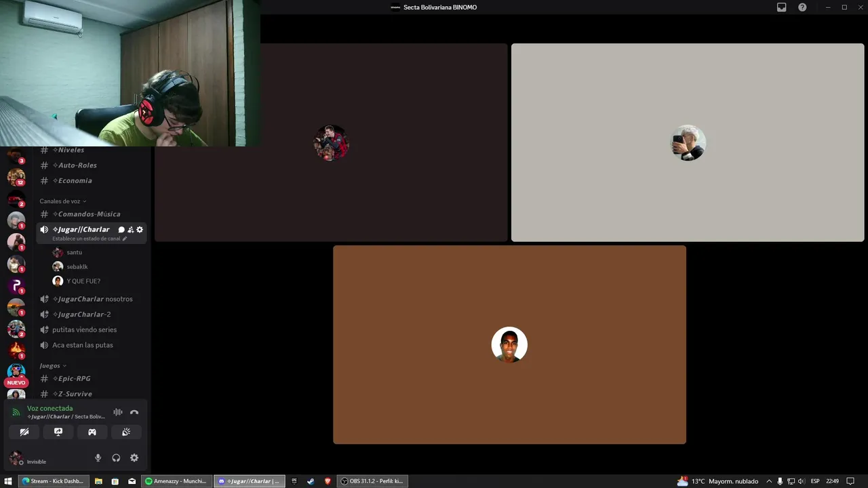Open the Epic-RPG text channel

point(90,379)
